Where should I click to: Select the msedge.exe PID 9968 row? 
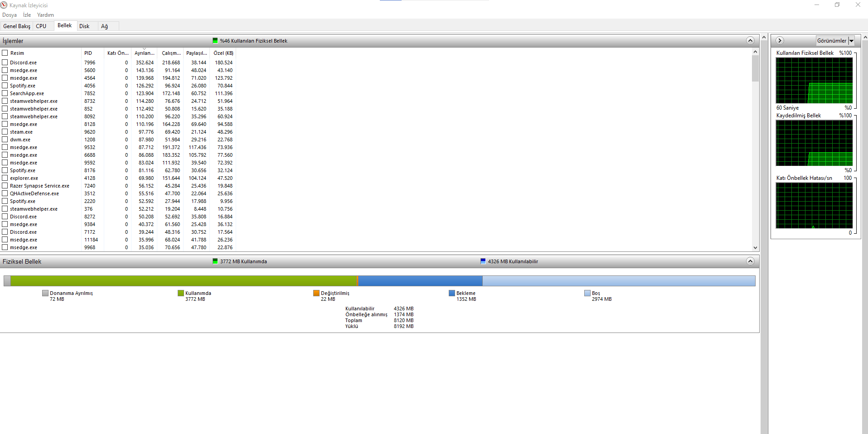[118, 247]
